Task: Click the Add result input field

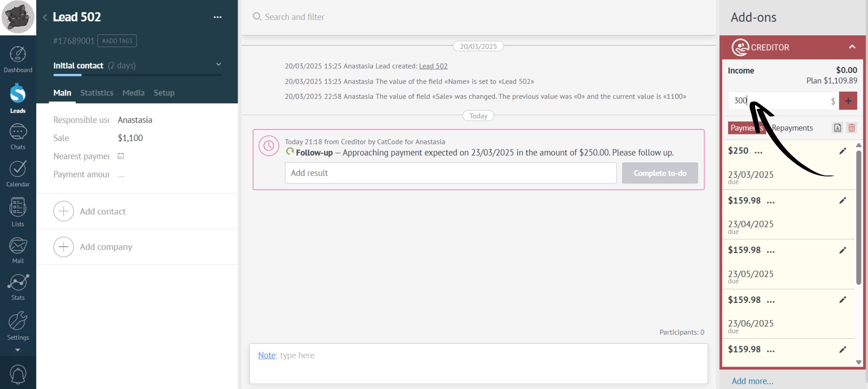Action: (450, 173)
